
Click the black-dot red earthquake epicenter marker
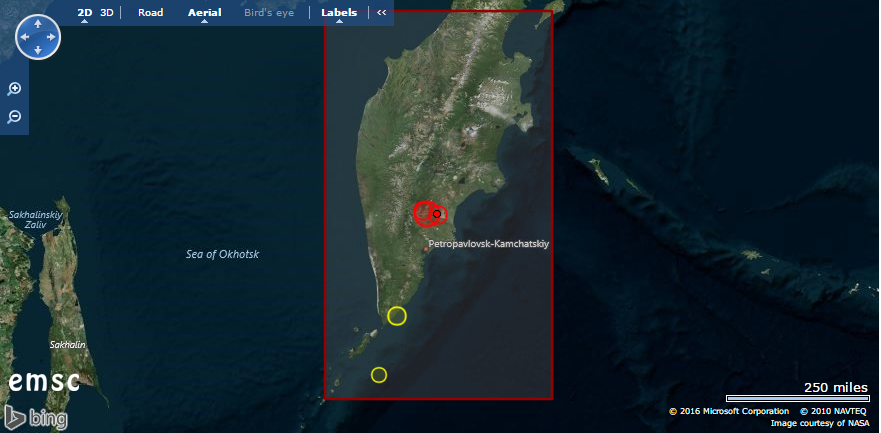(x=437, y=214)
